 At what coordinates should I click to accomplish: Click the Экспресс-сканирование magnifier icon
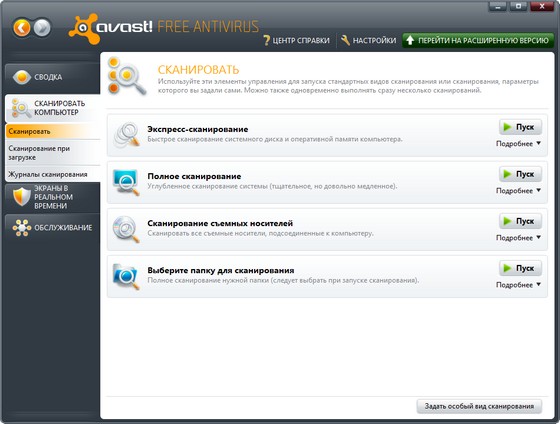coord(126,135)
